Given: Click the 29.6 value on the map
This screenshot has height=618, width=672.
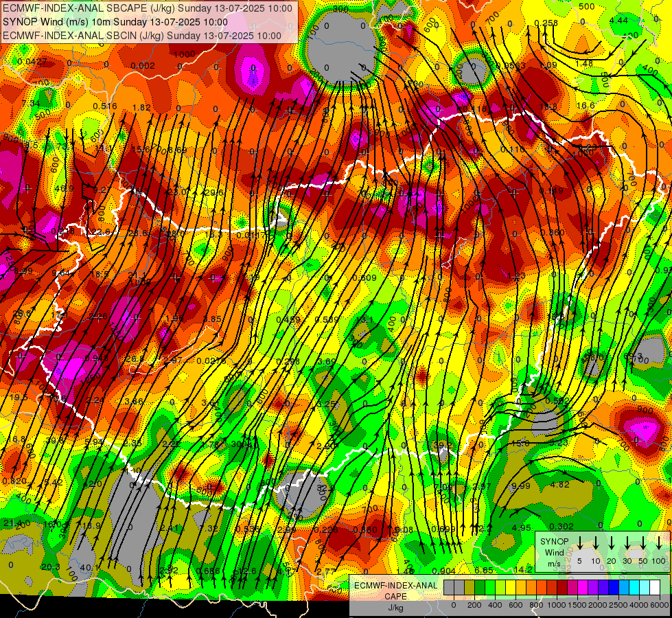Looking at the screenshot, I should pyautogui.click(x=214, y=192).
